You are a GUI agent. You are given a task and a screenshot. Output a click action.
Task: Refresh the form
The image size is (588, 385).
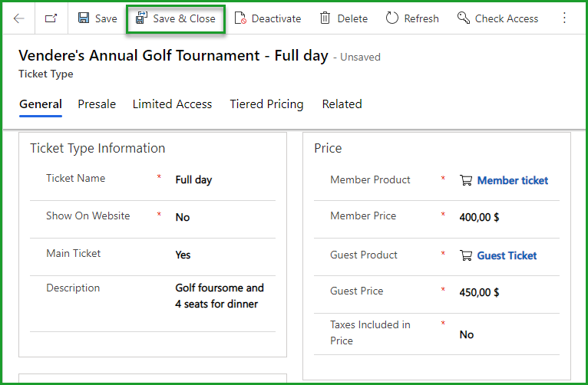click(x=412, y=18)
